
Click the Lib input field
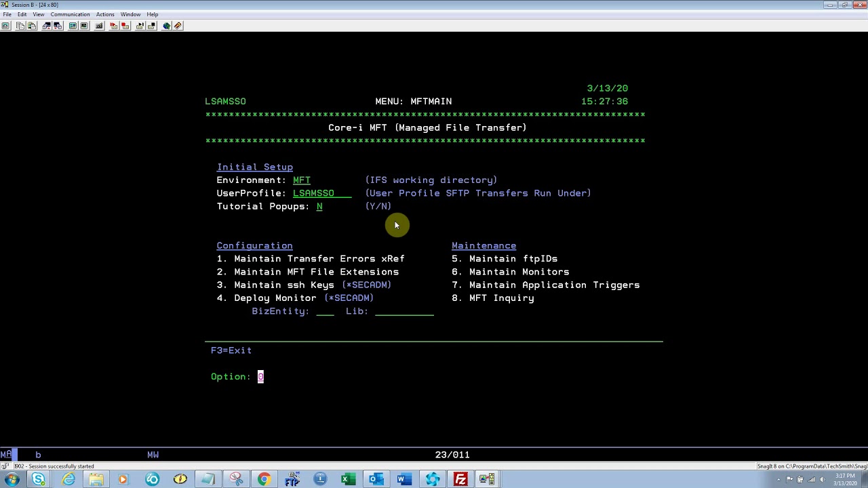[404, 311]
